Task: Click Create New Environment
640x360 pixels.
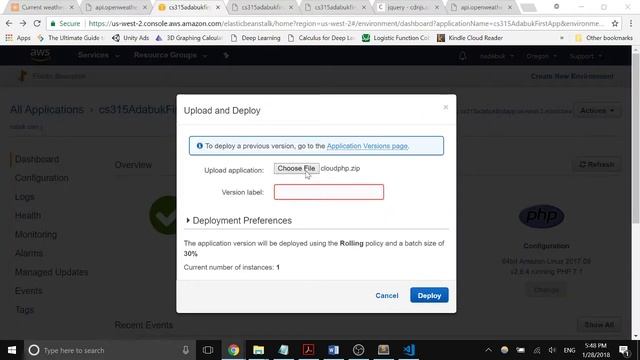Action: click(x=572, y=76)
